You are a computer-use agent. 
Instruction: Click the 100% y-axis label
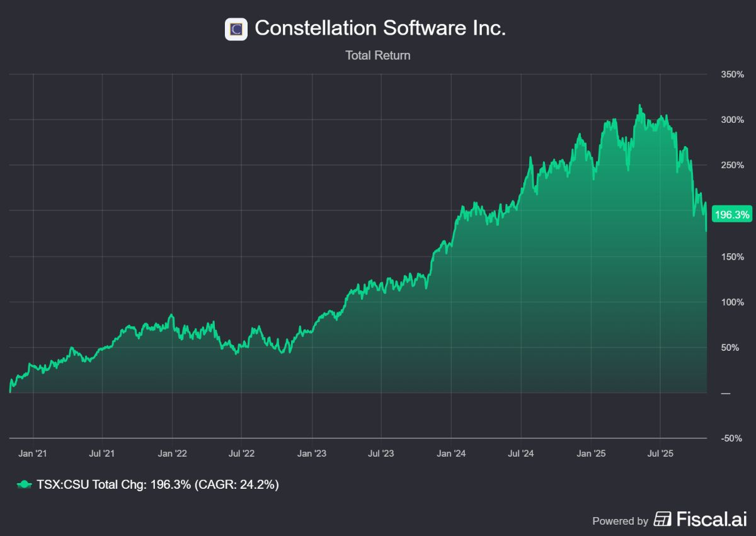point(732,302)
